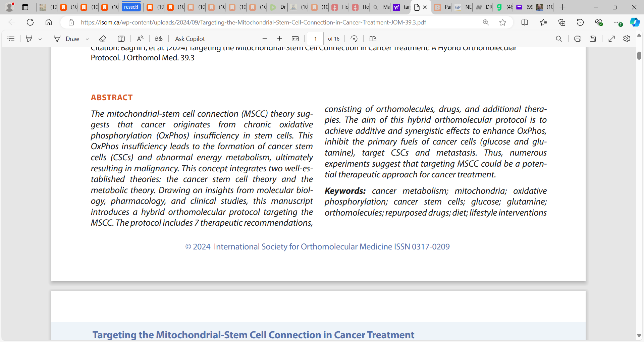Click the vertical scrollbar thumb
The width and height of the screenshot is (644, 342).
[639, 56]
